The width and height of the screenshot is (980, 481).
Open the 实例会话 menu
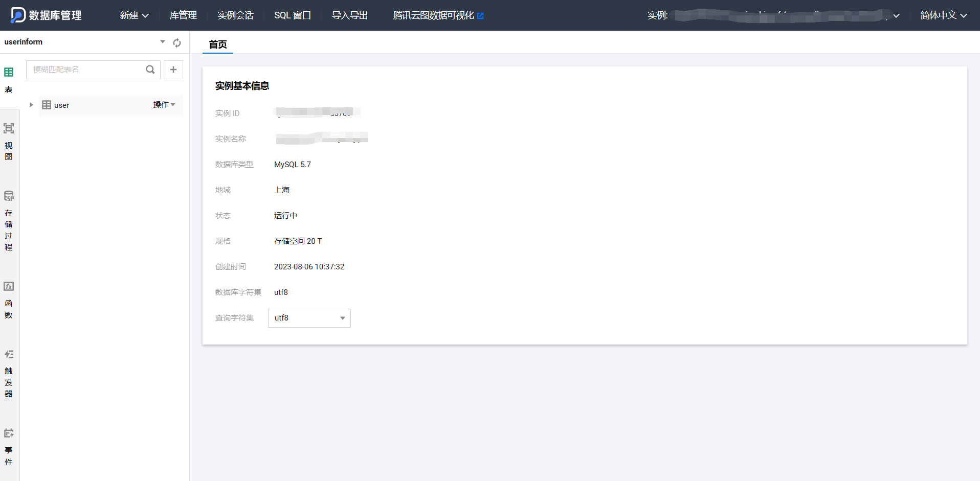[235, 15]
